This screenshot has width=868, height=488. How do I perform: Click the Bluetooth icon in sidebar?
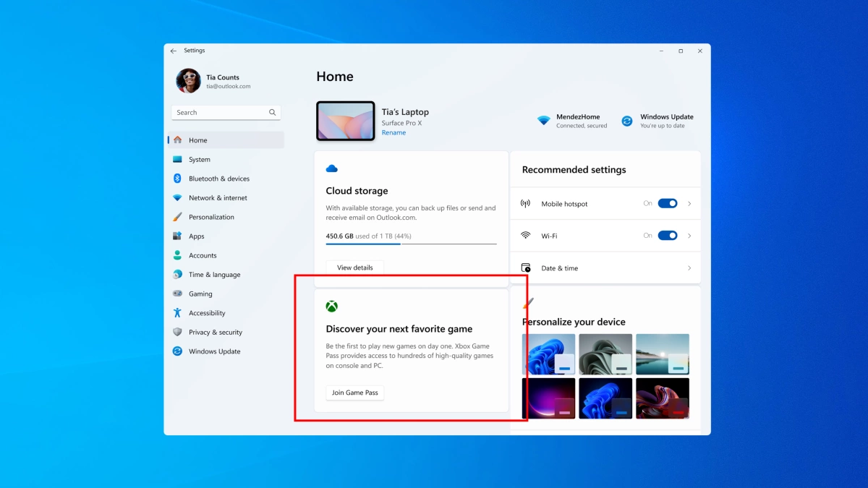point(177,179)
